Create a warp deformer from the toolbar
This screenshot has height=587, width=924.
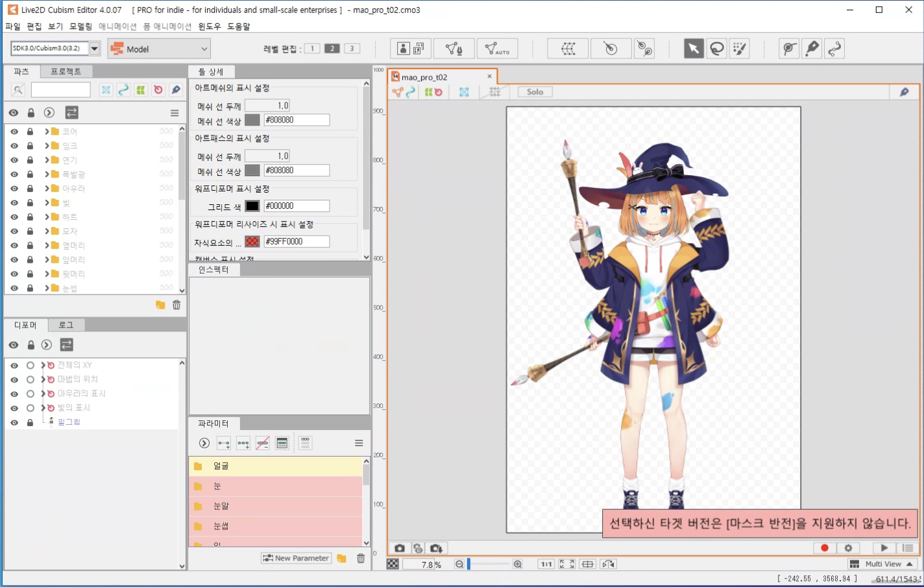tap(568, 49)
